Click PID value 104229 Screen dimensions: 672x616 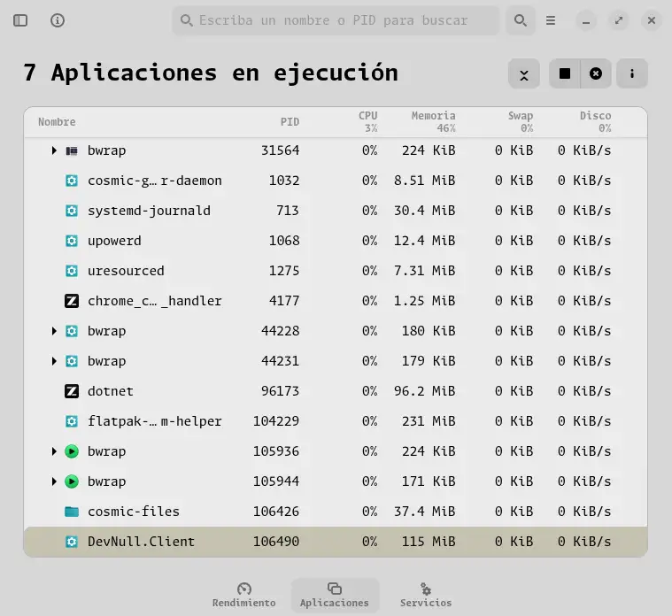coord(276,421)
